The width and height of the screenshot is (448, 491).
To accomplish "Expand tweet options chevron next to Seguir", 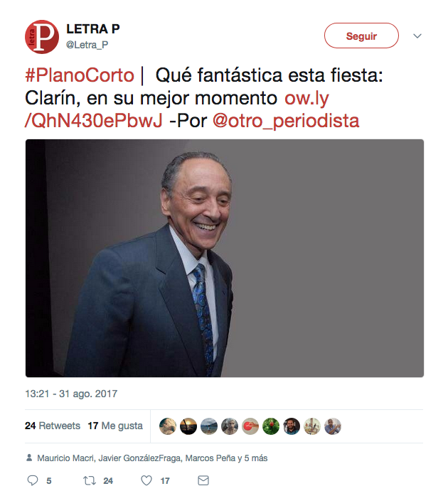I will click(x=417, y=36).
